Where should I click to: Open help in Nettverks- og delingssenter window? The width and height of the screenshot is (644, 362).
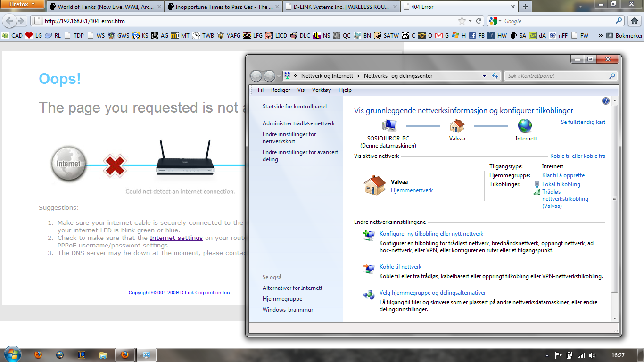click(x=606, y=101)
